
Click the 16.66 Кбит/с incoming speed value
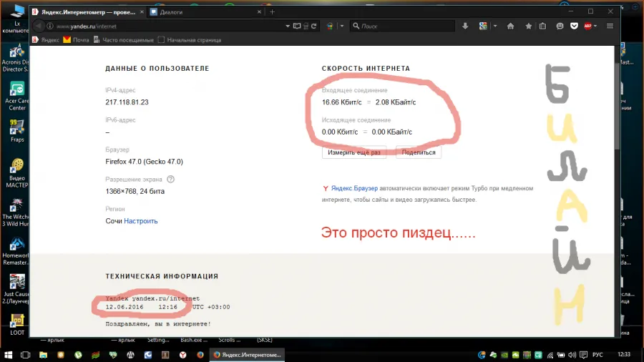tap(342, 102)
